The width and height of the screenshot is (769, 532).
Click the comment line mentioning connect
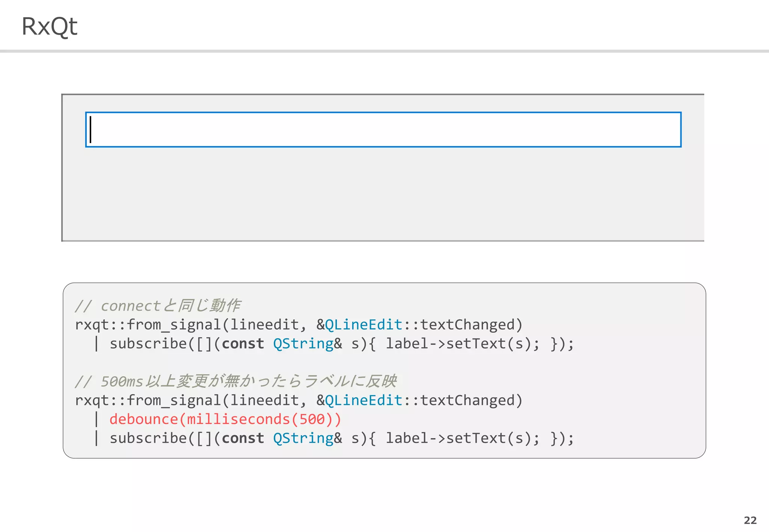(x=158, y=306)
